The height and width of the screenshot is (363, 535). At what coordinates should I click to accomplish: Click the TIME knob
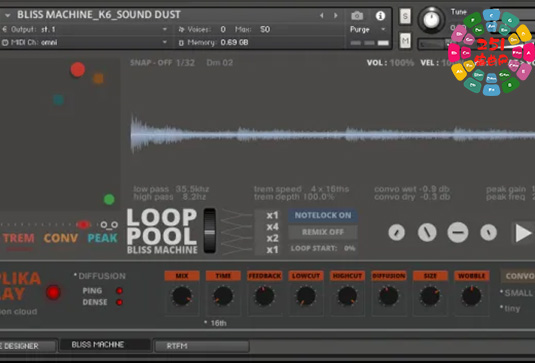pyautogui.click(x=223, y=296)
